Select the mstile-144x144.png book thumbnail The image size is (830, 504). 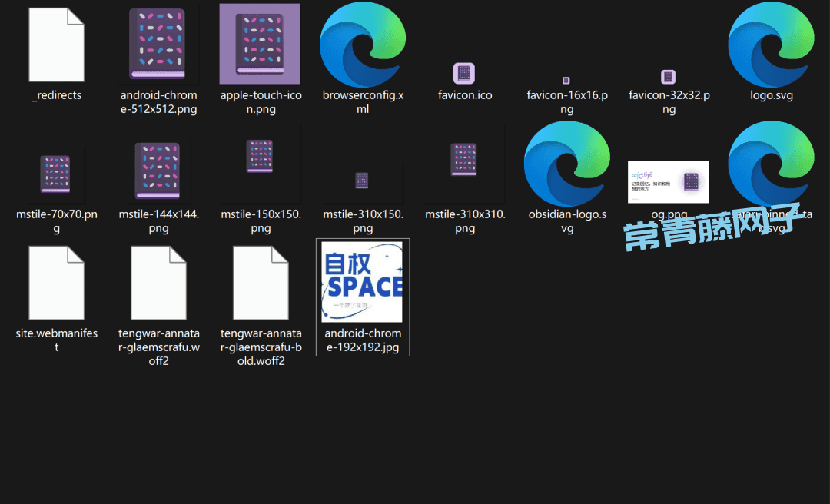point(158,171)
